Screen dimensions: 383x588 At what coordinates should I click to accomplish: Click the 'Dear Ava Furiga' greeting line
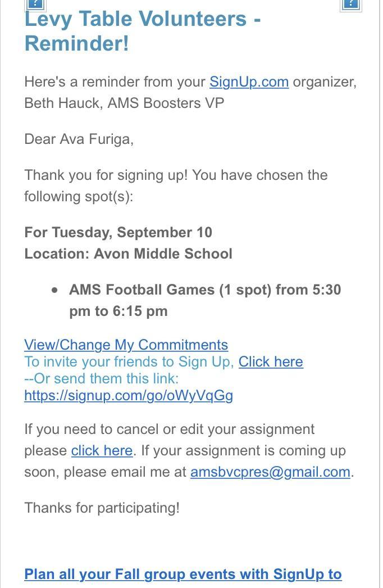tap(79, 139)
